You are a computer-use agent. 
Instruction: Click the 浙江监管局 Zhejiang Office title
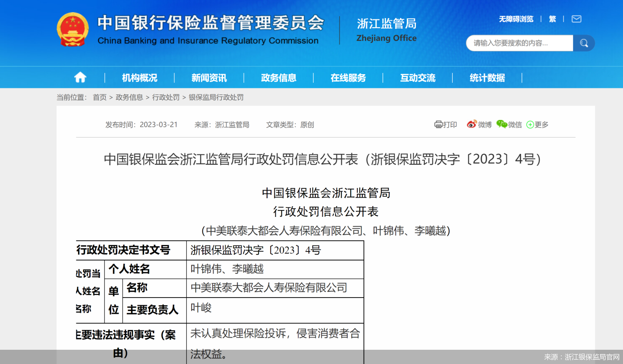[387, 30]
